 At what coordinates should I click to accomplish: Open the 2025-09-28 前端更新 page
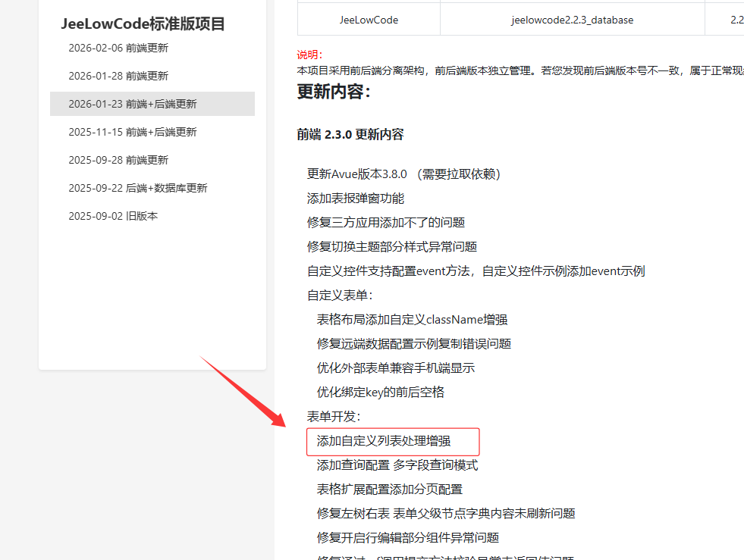coord(118,160)
